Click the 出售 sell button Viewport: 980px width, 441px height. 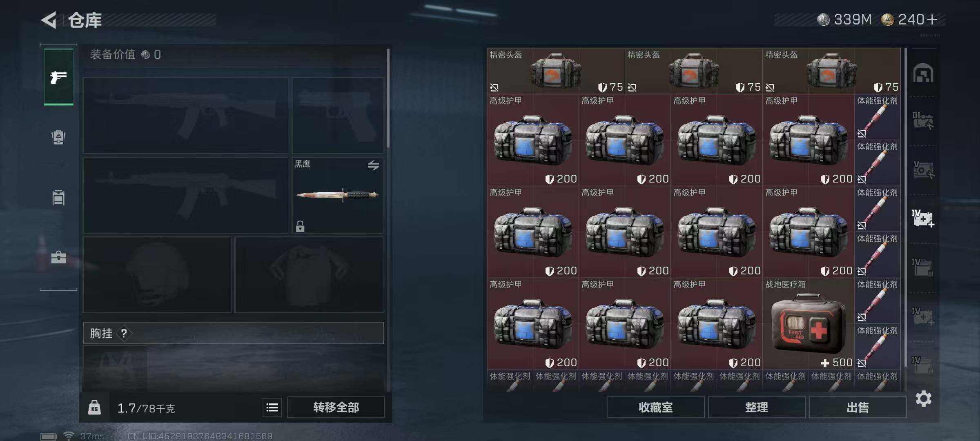coord(857,407)
